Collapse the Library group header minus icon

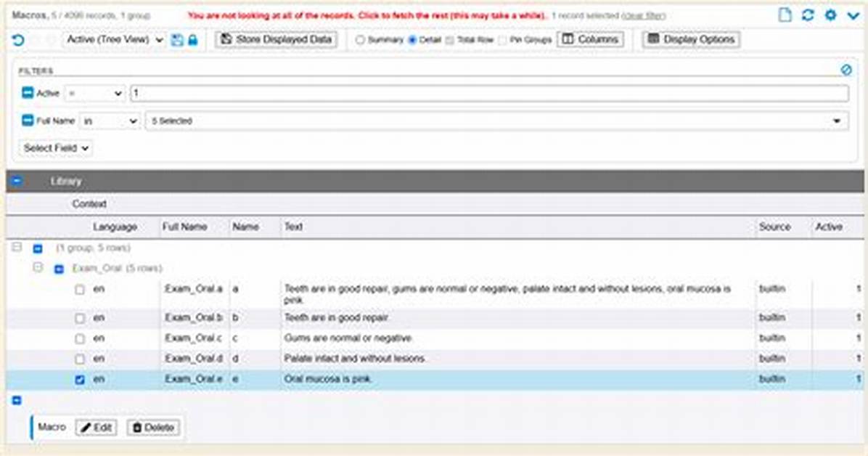(17, 181)
